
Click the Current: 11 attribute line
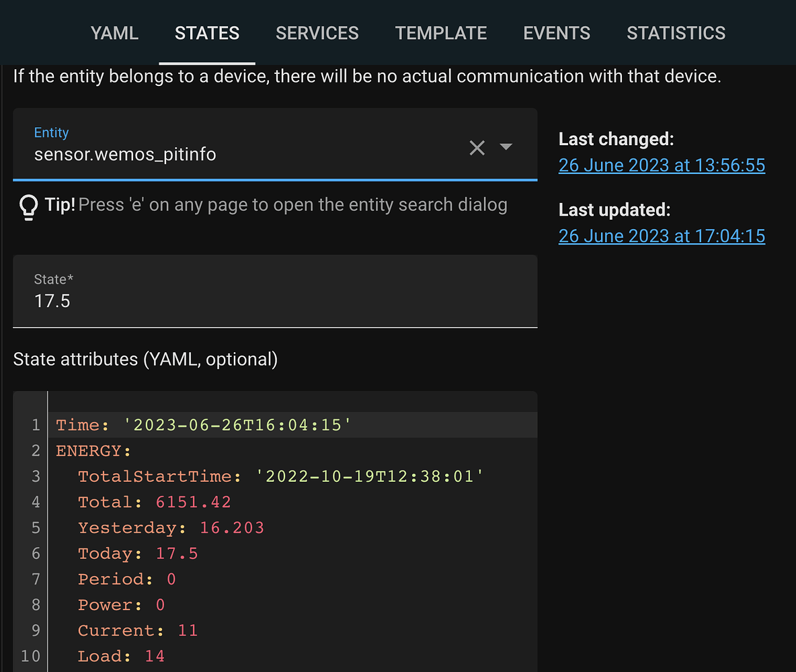point(137,631)
